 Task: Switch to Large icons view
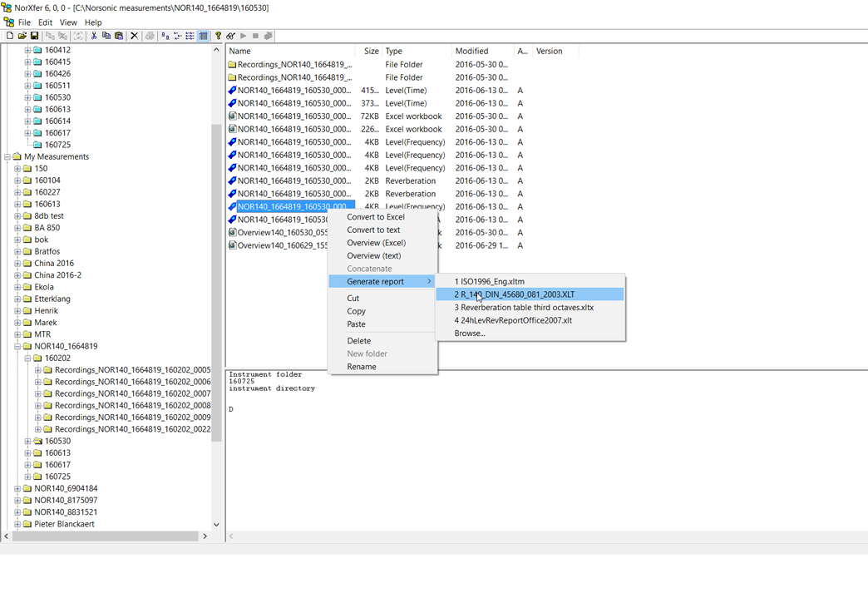pyautogui.click(x=165, y=36)
